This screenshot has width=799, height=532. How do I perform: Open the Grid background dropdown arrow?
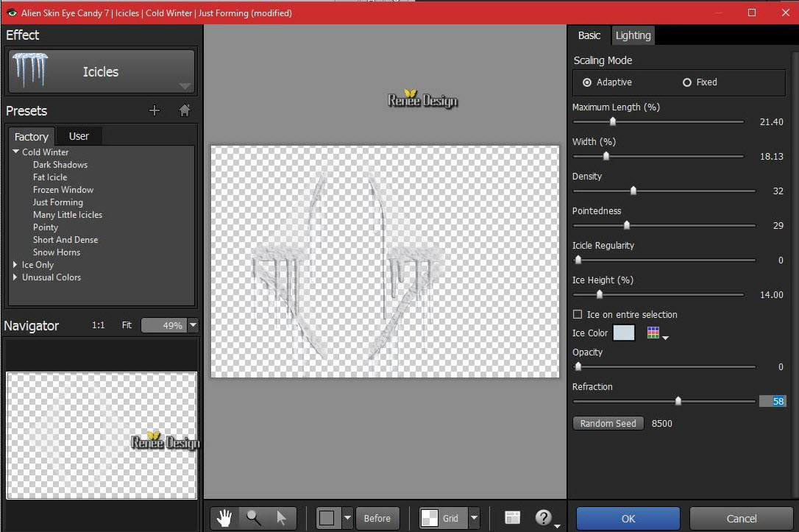[475, 518]
